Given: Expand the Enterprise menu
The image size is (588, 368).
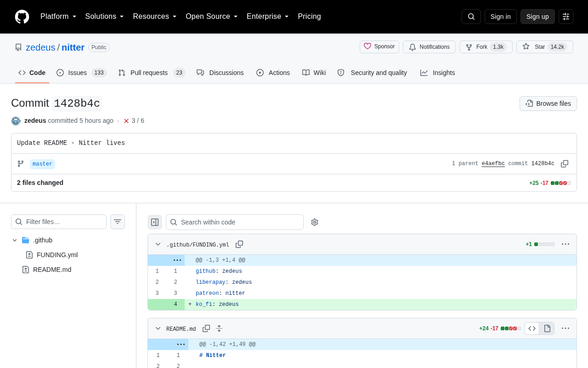Looking at the screenshot, I should click(268, 17).
